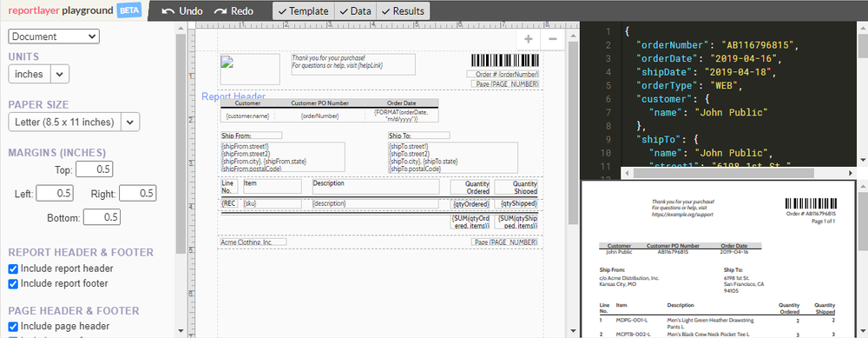Select the {customer.name} field in template

[247, 116]
